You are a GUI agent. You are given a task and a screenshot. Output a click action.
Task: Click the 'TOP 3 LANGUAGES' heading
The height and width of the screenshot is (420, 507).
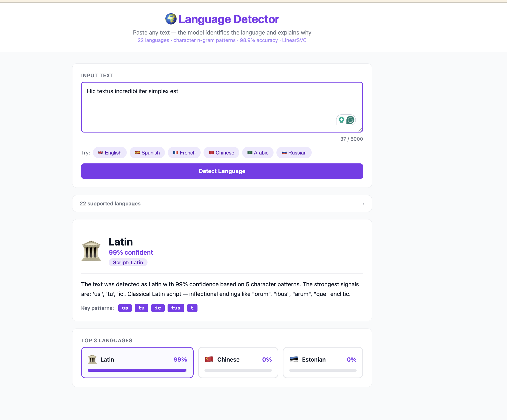pos(107,340)
